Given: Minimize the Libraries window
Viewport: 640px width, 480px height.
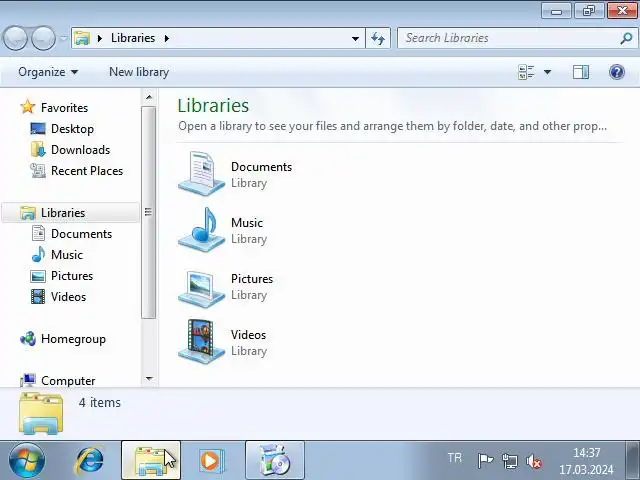Looking at the screenshot, I should (x=556, y=11).
